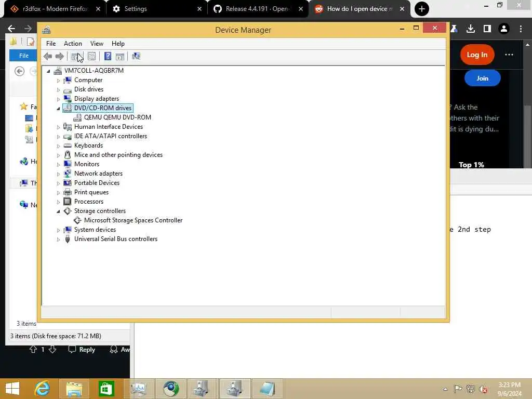Click the blue Help question mark icon
532x399 pixels.
point(108,56)
